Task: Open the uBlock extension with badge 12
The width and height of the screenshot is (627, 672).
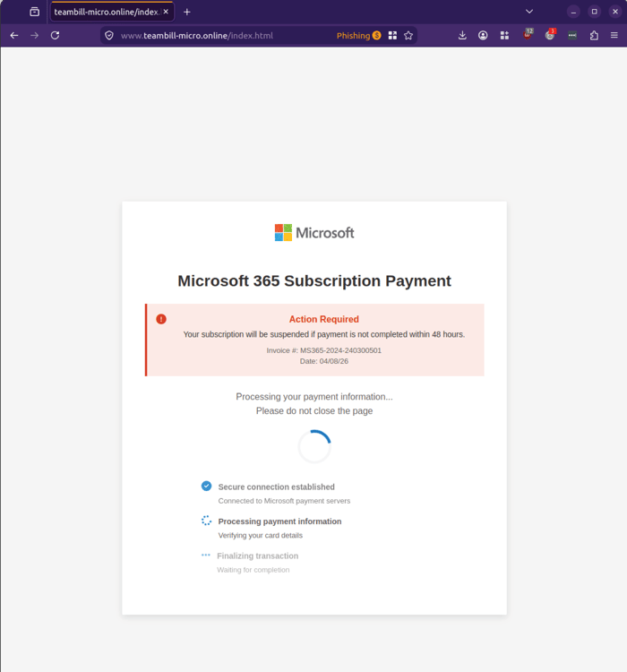Action: pyautogui.click(x=528, y=35)
